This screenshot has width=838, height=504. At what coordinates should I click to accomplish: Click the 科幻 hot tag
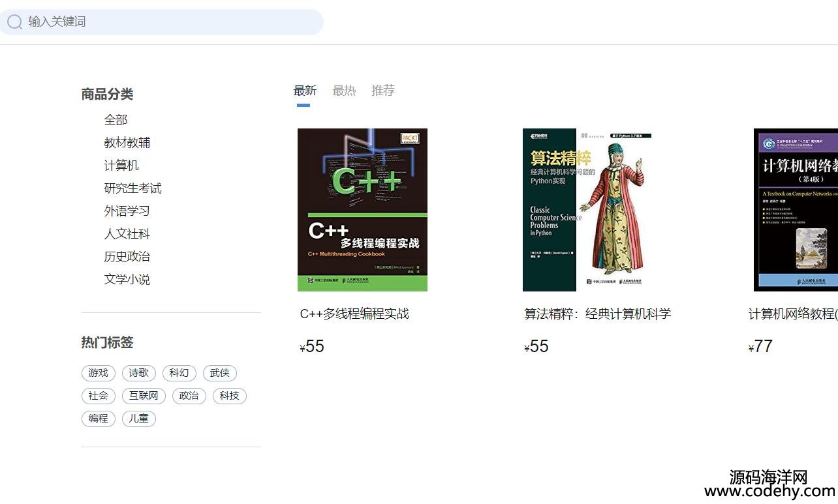pos(179,373)
